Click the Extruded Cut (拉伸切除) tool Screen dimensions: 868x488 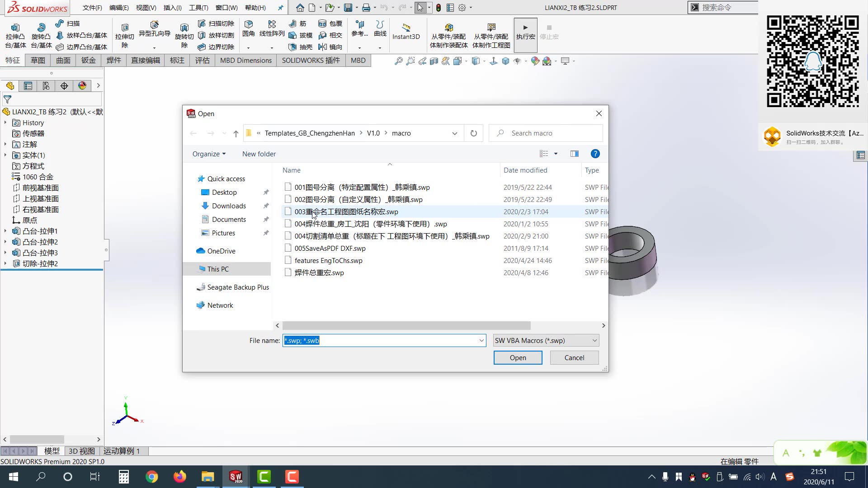click(x=125, y=35)
